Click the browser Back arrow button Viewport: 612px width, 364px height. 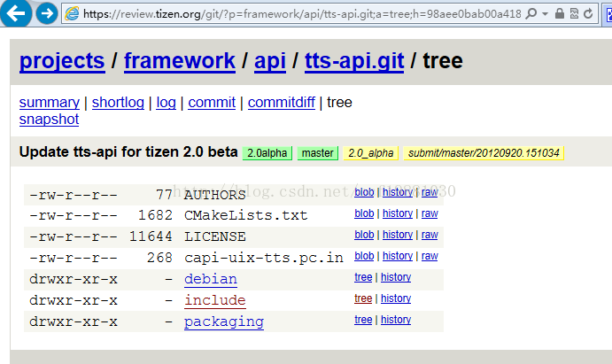pyautogui.click(x=16, y=13)
